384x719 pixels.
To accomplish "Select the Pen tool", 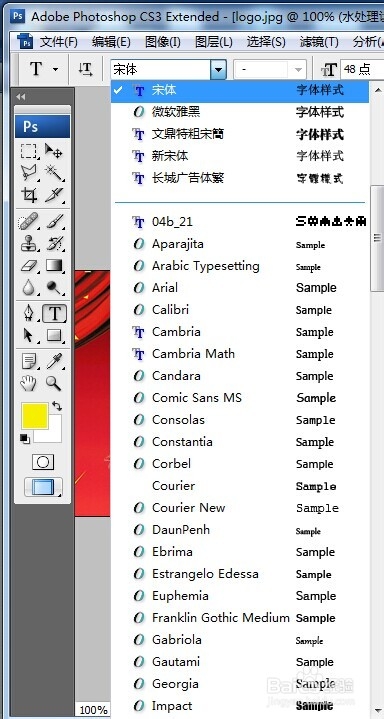I will click(x=29, y=314).
